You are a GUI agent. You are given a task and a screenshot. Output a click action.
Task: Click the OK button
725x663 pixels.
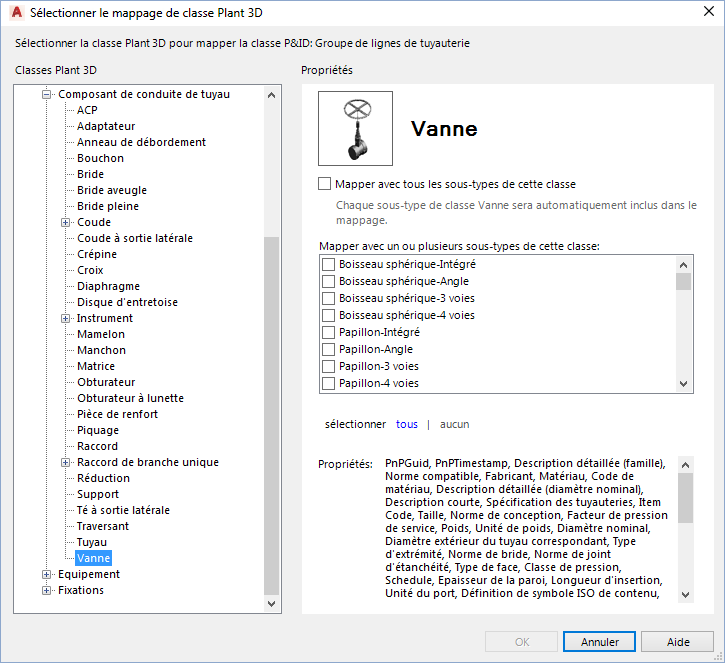[522, 642]
